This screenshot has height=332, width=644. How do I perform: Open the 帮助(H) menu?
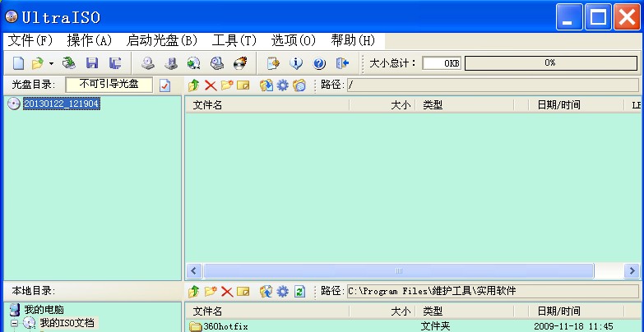click(x=353, y=40)
